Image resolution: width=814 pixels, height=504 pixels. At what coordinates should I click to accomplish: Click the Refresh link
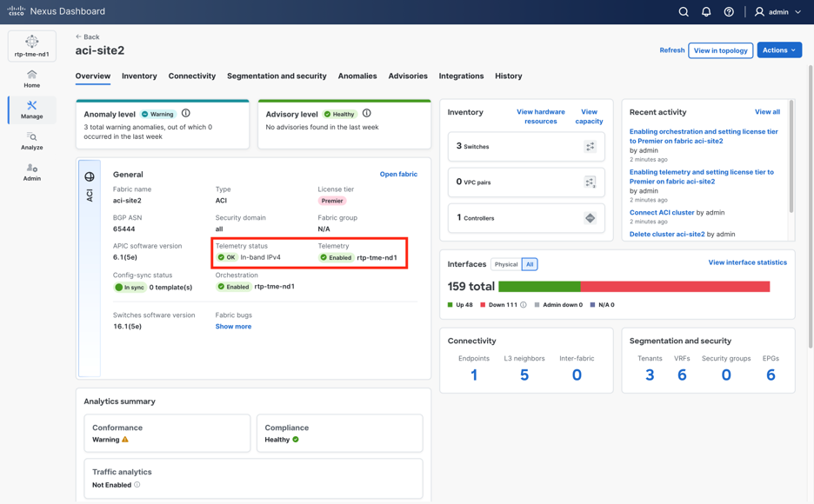[x=672, y=50]
